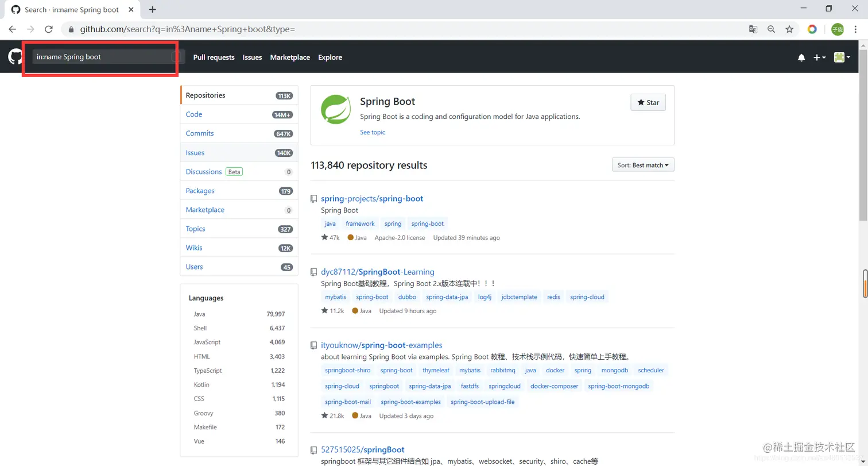Open the plus create-new dropdown
This screenshot has height=466, width=868.
(820, 57)
